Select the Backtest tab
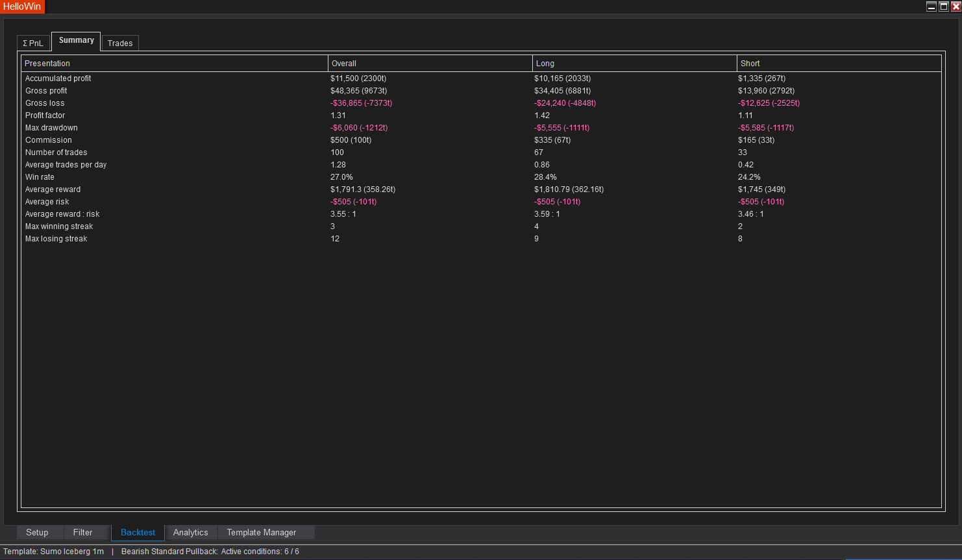This screenshot has width=962, height=560. click(x=138, y=533)
